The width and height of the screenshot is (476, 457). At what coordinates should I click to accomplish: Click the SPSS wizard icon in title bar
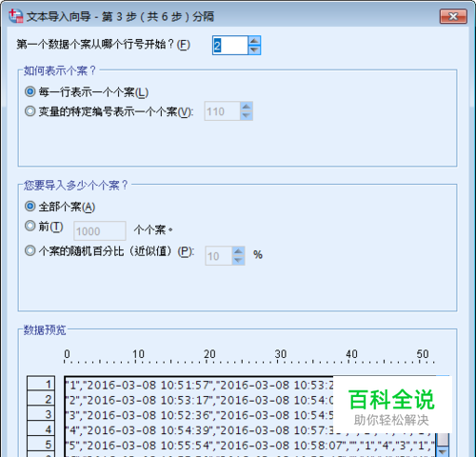[15, 16]
